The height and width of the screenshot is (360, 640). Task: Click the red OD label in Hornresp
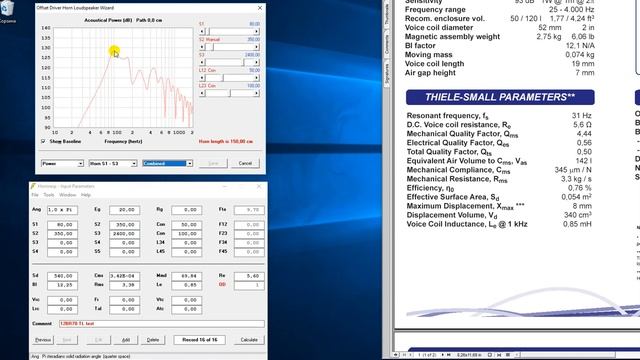pyautogui.click(x=222, y=284)
